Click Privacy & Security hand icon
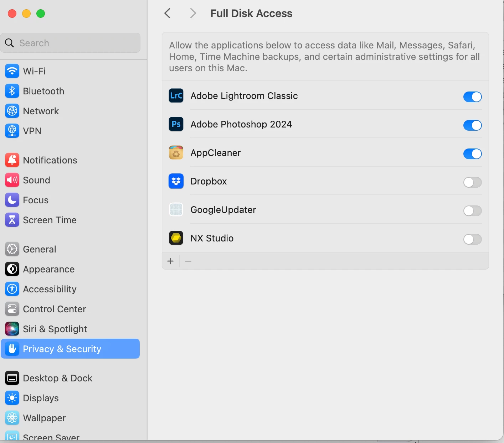Viewport: 504px width, 443px height. click(12, 349)
